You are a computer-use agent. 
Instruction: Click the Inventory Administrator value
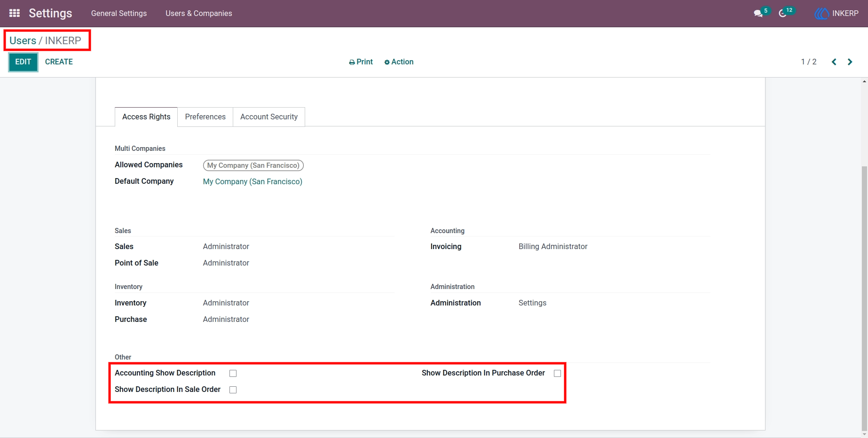click(226, 303)
